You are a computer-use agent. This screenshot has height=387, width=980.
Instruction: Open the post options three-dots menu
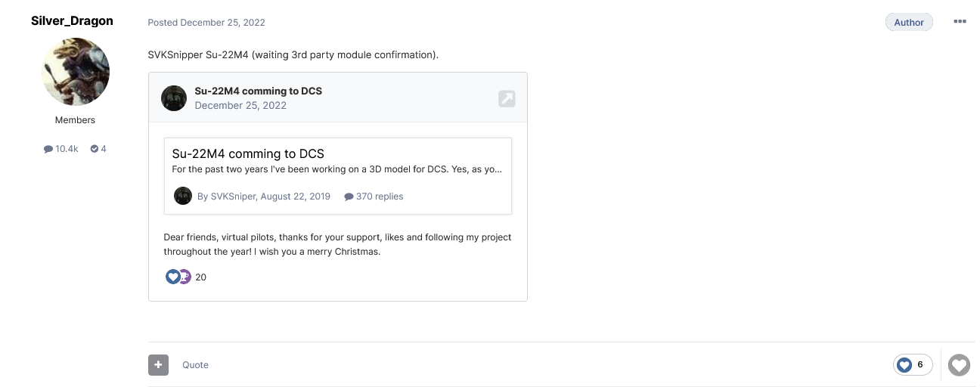(x=960, y=22)
